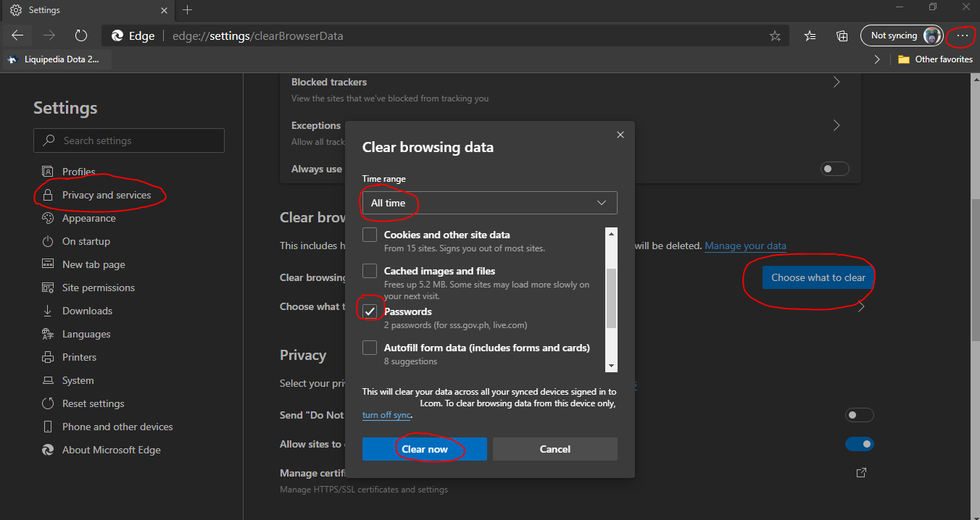Image resolution: width=980 pixels, height=520 pixels.
Task: Open the Time range dropdown
Action: 489,203
